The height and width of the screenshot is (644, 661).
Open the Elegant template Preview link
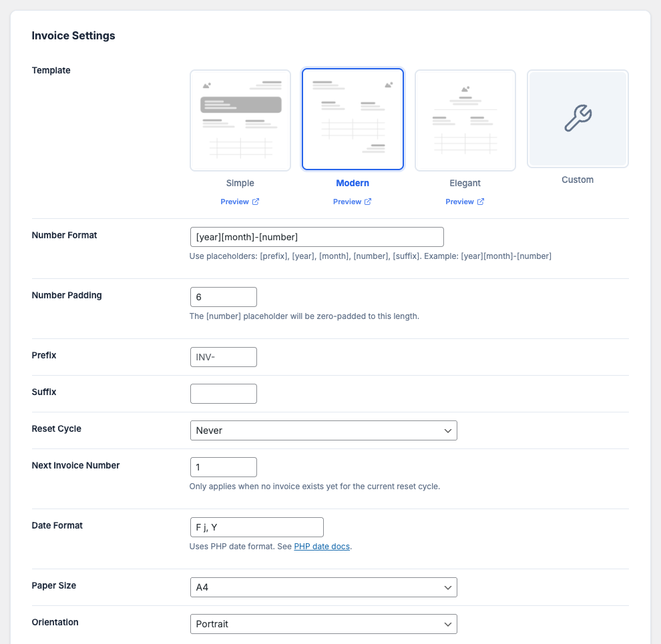(x=459, y=202)
